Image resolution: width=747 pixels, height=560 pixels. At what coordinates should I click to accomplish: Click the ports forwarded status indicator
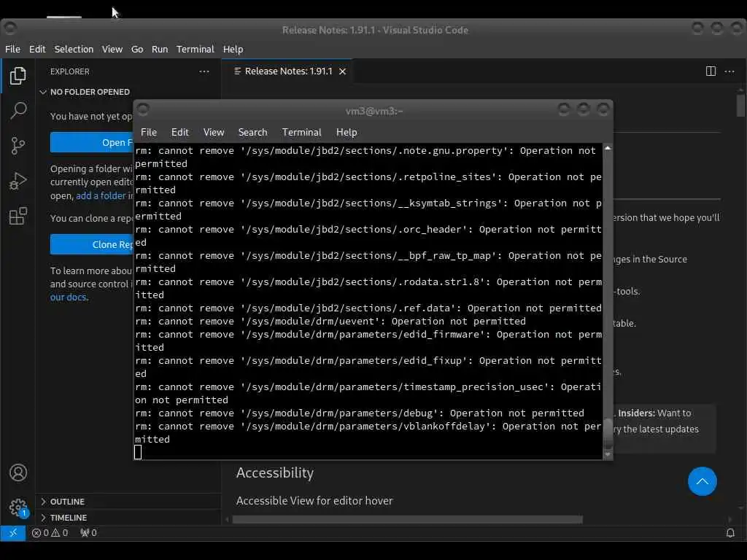coord(88,533)
